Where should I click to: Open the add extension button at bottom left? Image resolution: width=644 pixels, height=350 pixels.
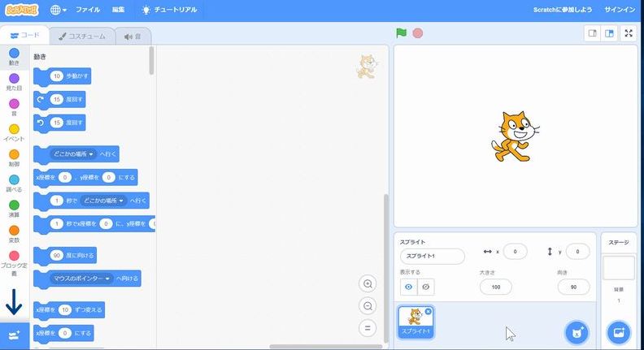coord(14,335)
